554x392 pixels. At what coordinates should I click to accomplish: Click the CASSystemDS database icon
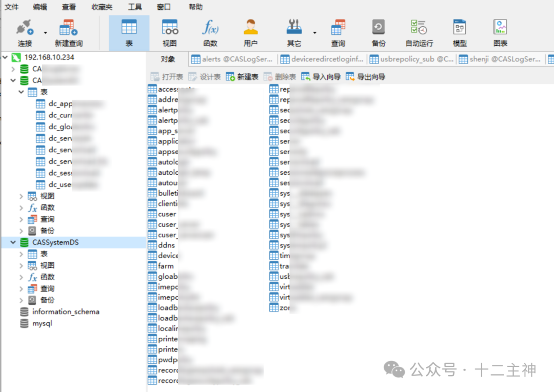(x=25, y=242)
